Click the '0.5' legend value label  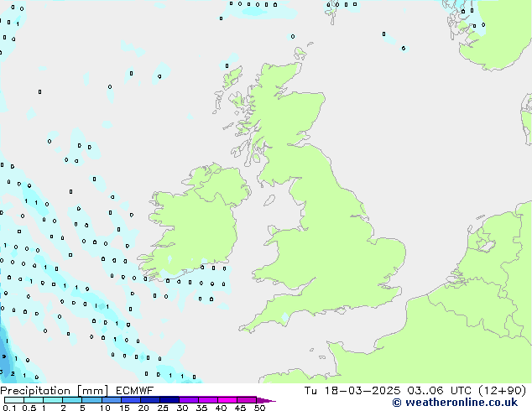(29, 408)
